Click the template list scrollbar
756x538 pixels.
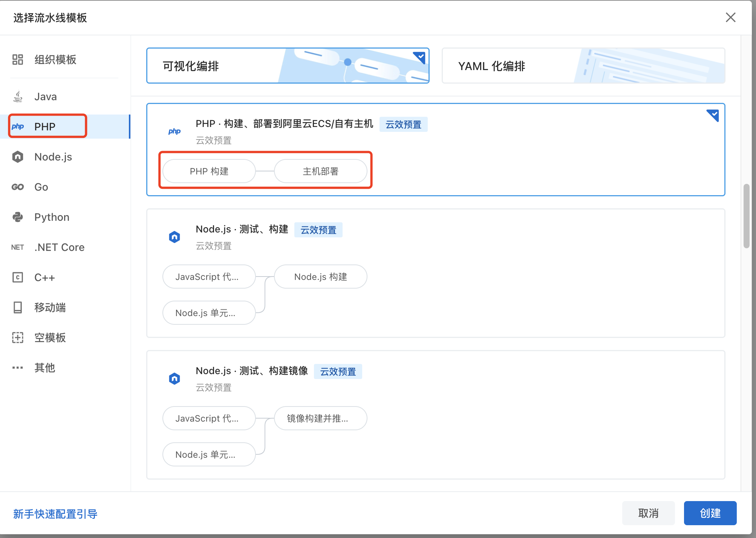pos(746,216)
